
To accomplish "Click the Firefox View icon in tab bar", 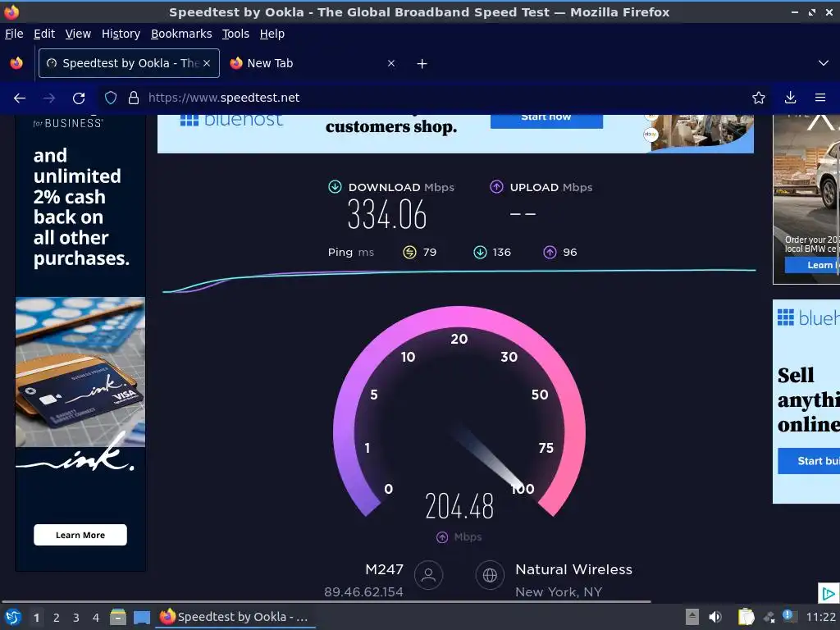I will coord(16,63).
